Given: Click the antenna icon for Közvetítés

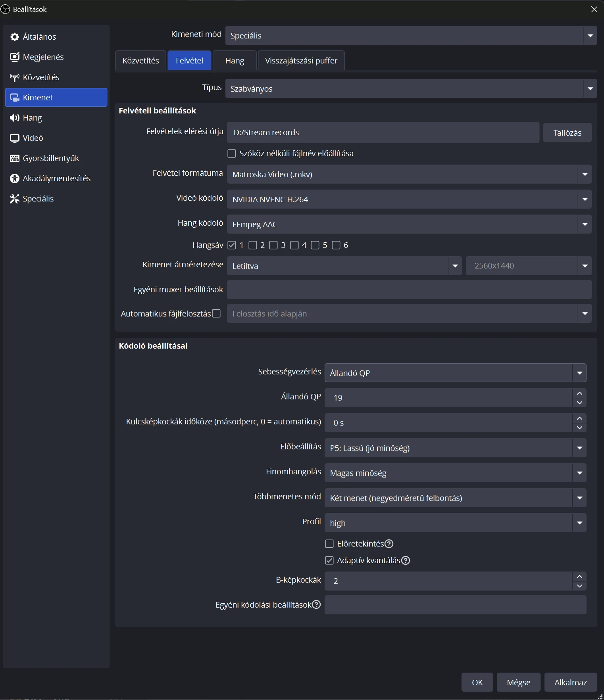Looking at the screenshot, I should (15, 77).
